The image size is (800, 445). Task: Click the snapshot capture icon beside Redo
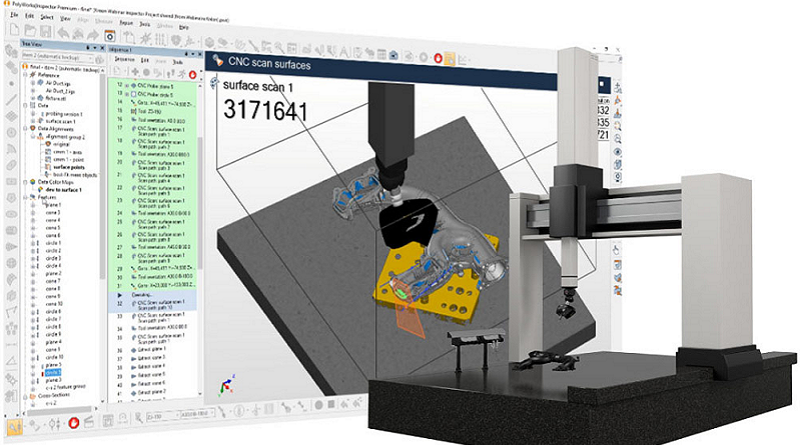click(110, 36)
